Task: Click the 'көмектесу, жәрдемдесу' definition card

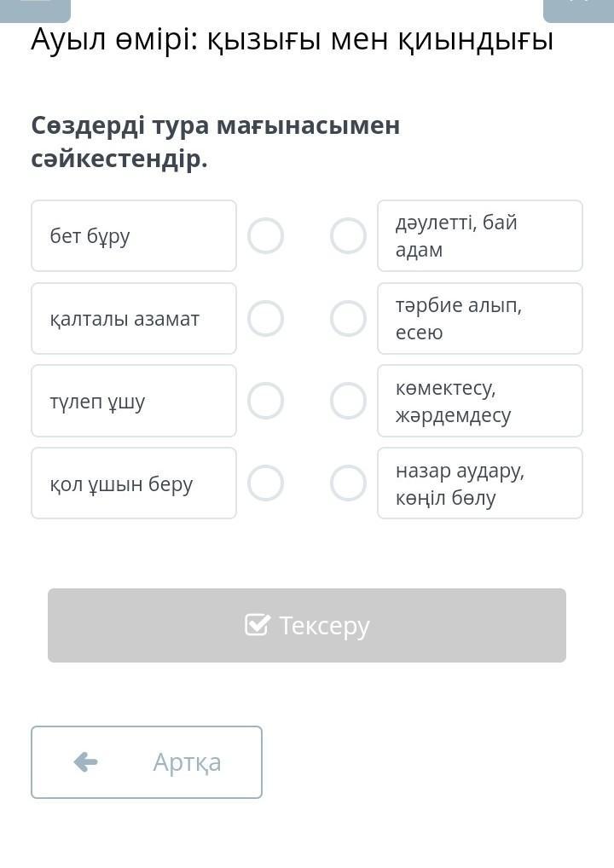Action: click(480, 401)
